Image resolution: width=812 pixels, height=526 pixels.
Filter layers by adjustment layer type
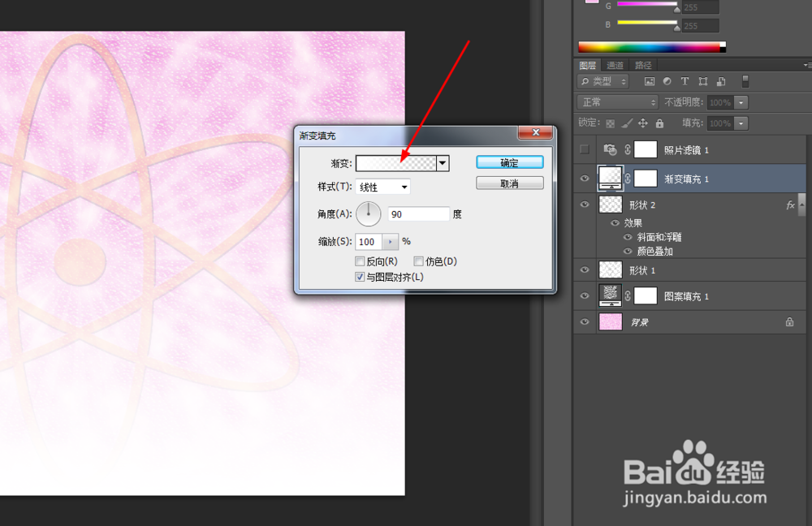(x=667, y=81)
